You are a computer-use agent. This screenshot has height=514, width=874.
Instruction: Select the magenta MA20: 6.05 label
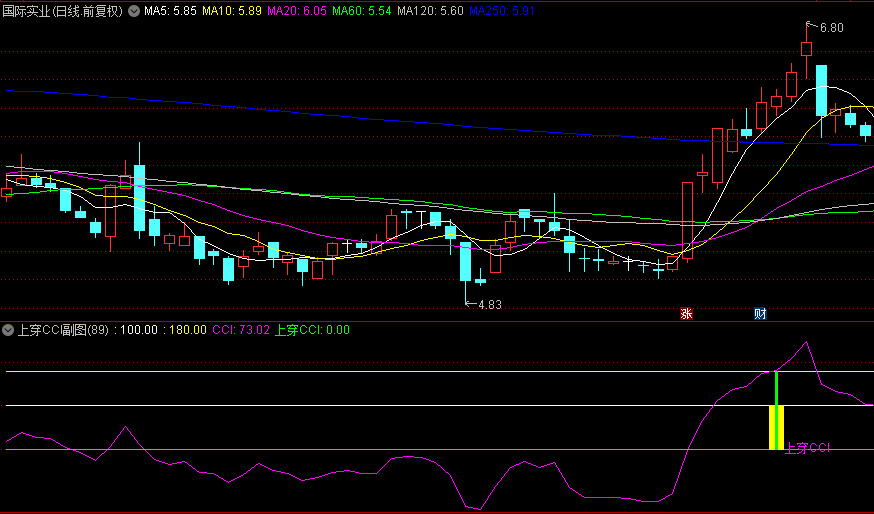297,11
